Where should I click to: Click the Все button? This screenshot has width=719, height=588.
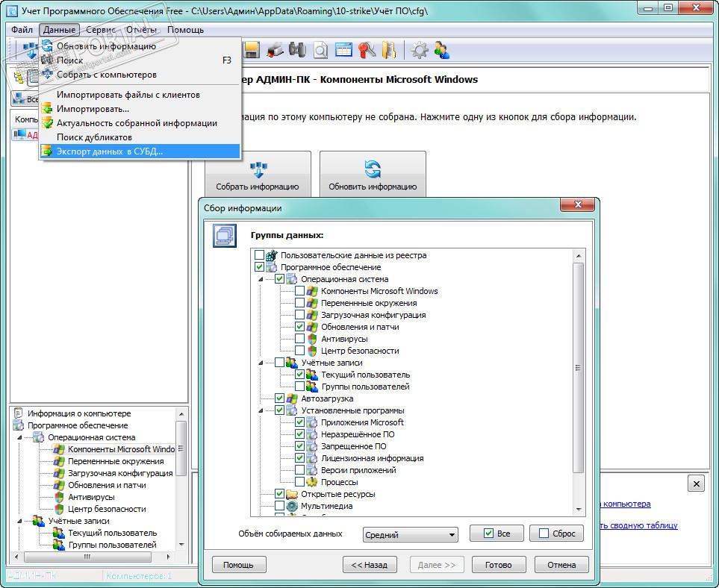coord(497,533)
